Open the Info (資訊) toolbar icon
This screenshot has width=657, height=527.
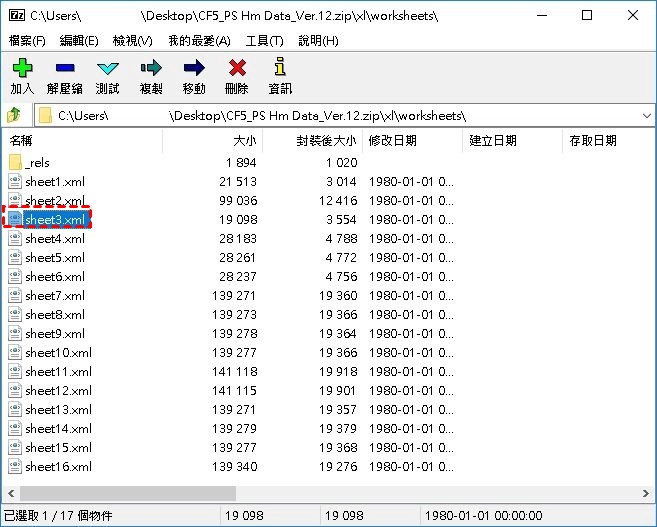[x=280, y=67]
